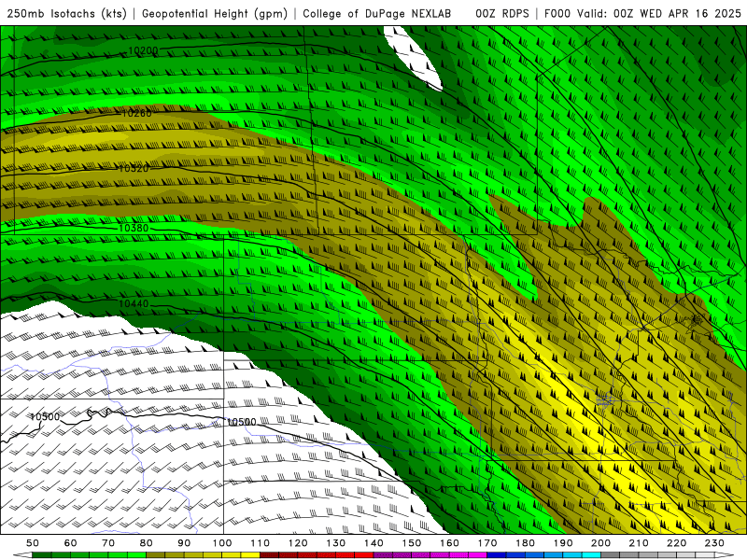Select the 120 value on the legend
The image size is (747, 560).
298,543
